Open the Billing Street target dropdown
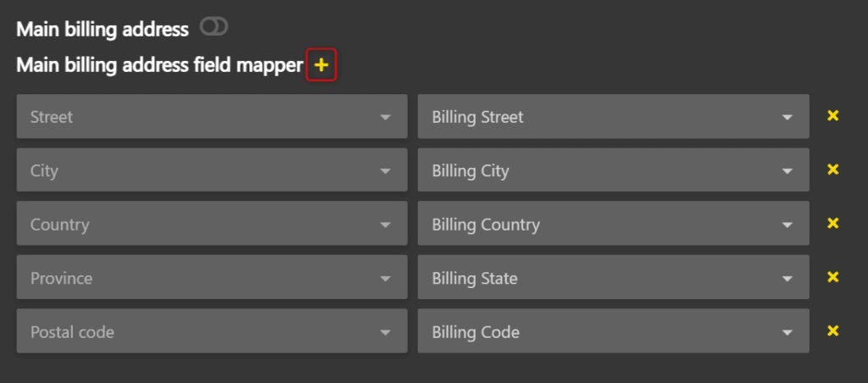 pos(612,117)
